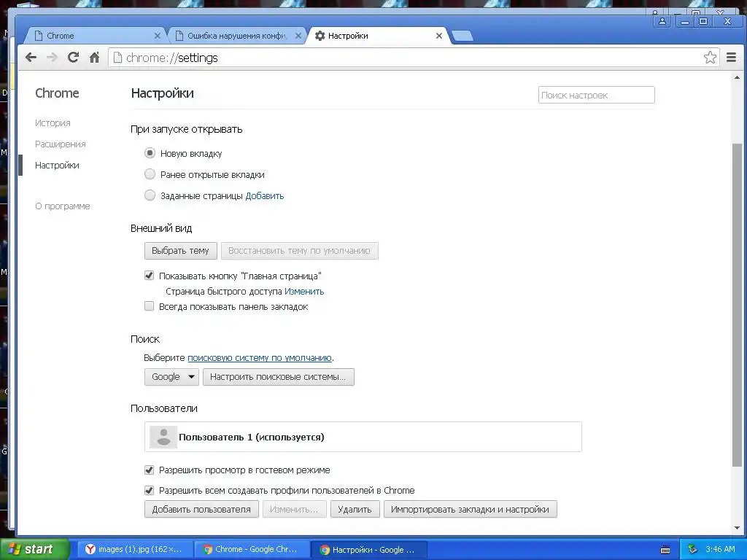Select Новую вкладку radio button
This screenshot has width=747, height=560.
[150, 153]
